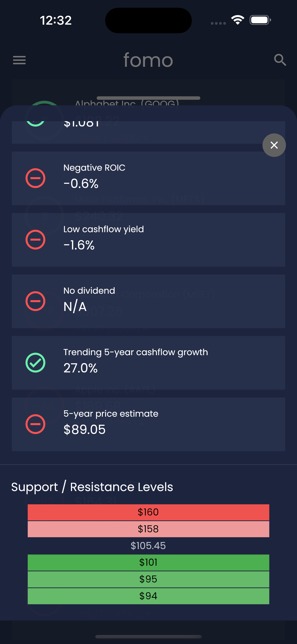Image resolution: width=297 pixels, height=644 pixels.
Task: Tap the red icon beside No dividend
Action: click(35, 301)
